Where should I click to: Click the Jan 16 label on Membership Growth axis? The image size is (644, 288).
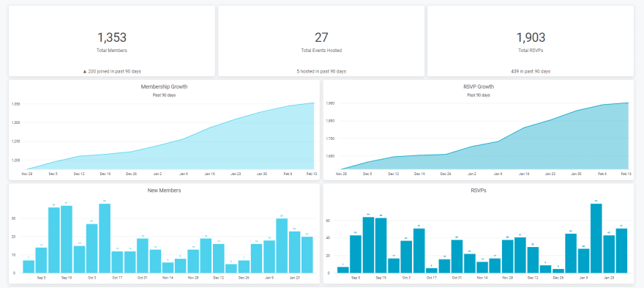pyautogui.click(x=209, y=174)
